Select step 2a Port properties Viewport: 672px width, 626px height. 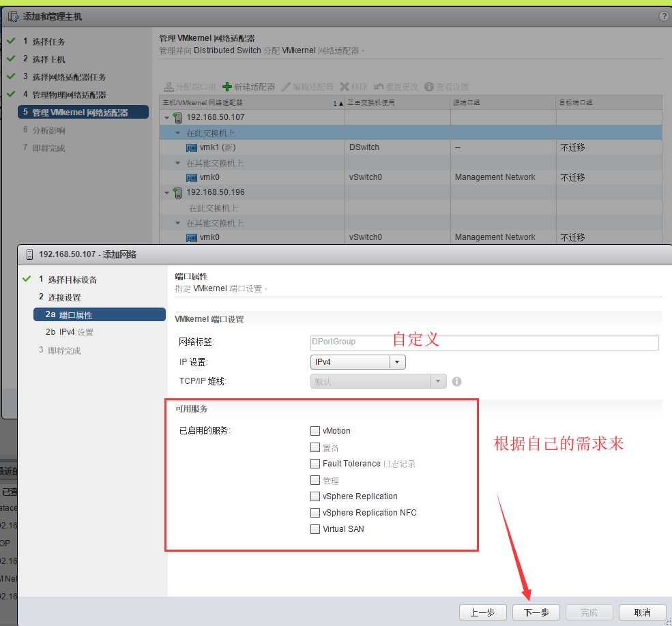pyautogui.click(x=100, y=314)
